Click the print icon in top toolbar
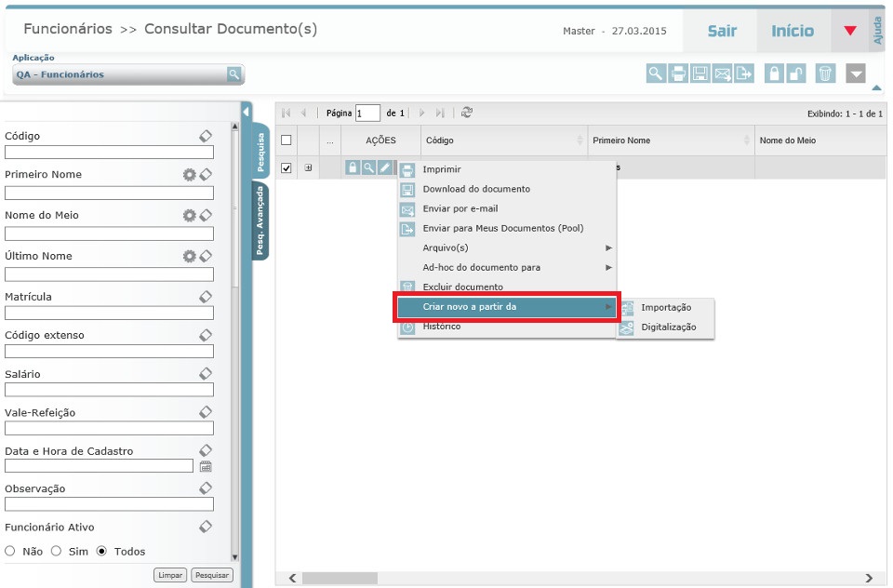 click(x=679, y=74)
